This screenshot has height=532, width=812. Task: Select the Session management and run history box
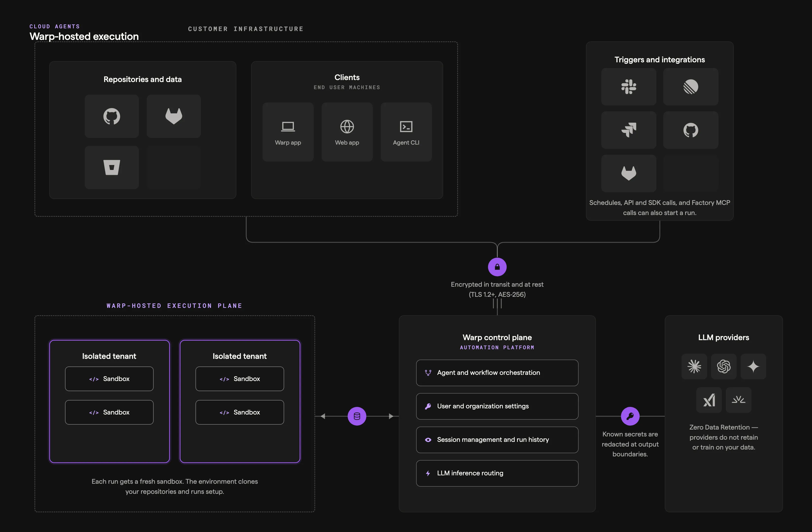pyautogui.click(x=497, y=440)
